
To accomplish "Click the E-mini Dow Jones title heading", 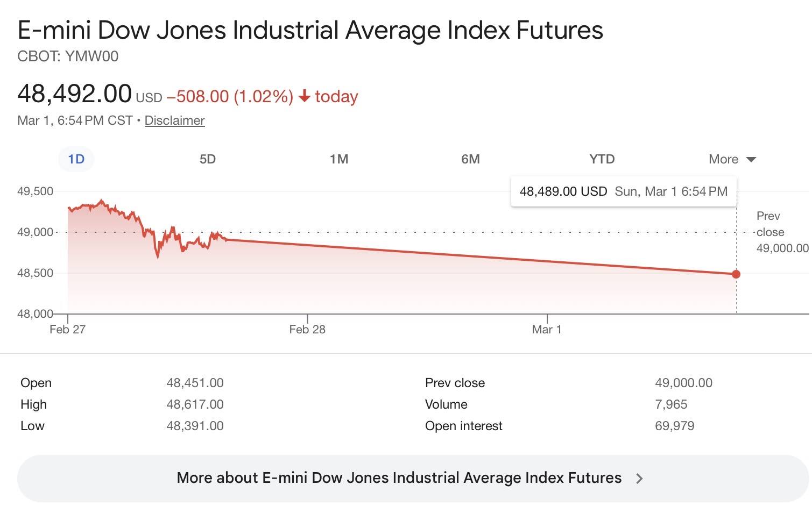I will tap(310, 30).
